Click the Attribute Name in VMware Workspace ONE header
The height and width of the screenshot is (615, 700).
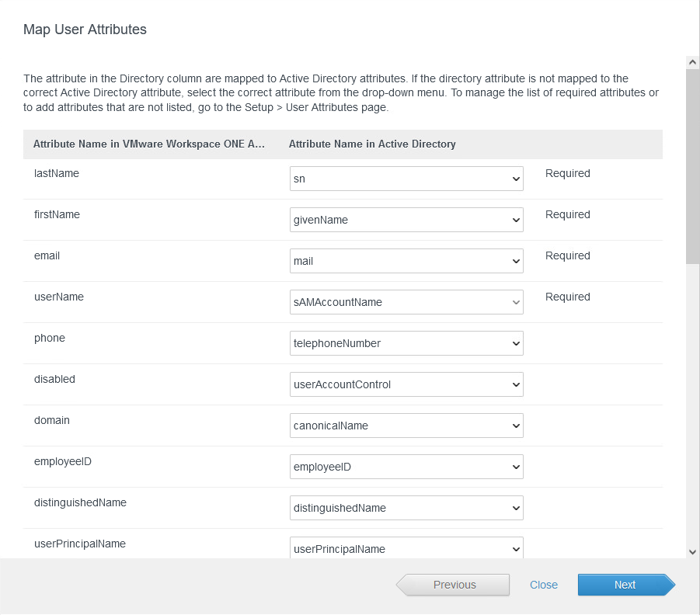point(149,144)
